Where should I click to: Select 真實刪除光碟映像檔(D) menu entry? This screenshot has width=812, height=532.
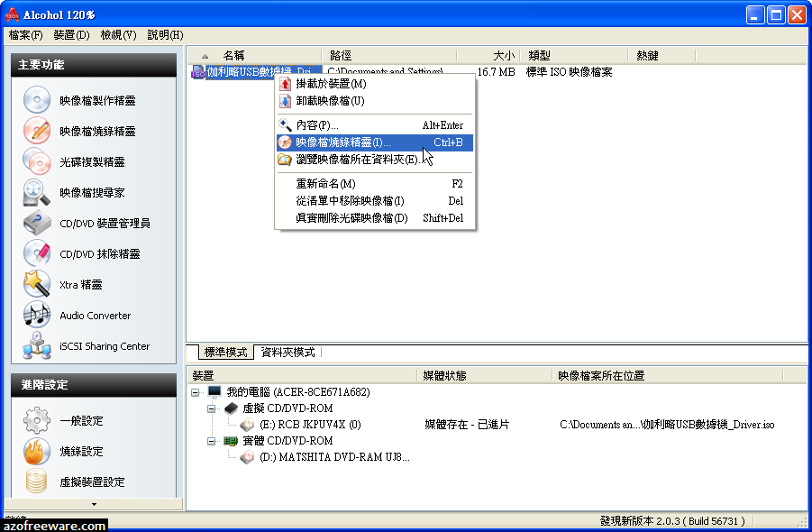(x=375, y=218)
